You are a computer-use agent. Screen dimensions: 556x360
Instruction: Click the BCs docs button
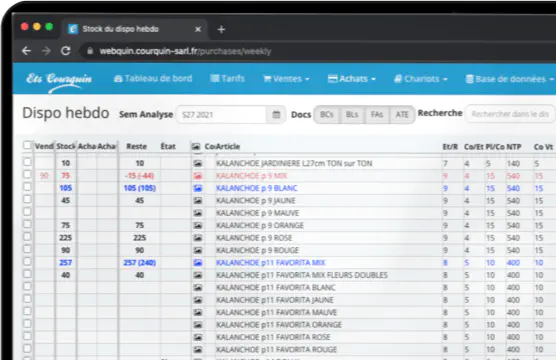click(327, 115)
